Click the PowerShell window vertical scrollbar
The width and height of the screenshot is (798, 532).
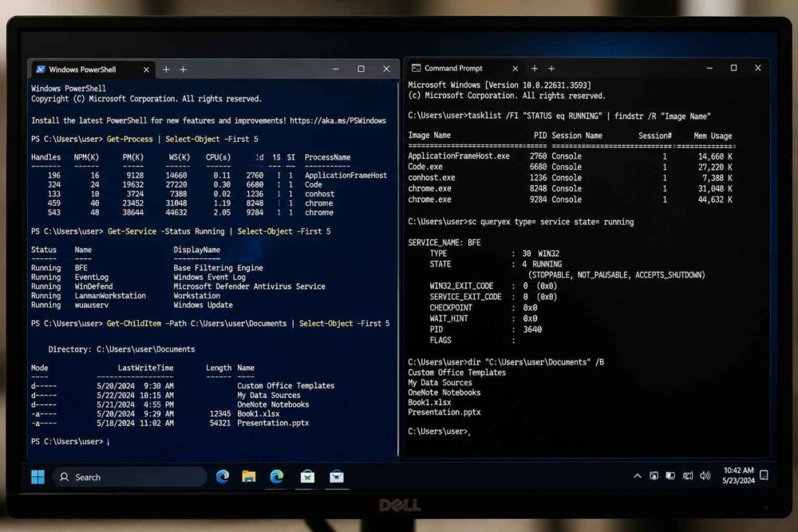[398, 270]
